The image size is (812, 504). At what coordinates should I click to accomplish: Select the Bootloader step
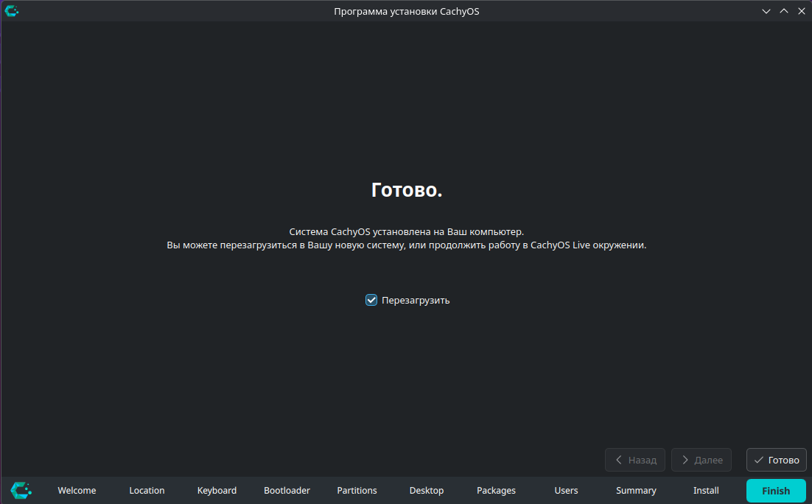pos(287,490)
